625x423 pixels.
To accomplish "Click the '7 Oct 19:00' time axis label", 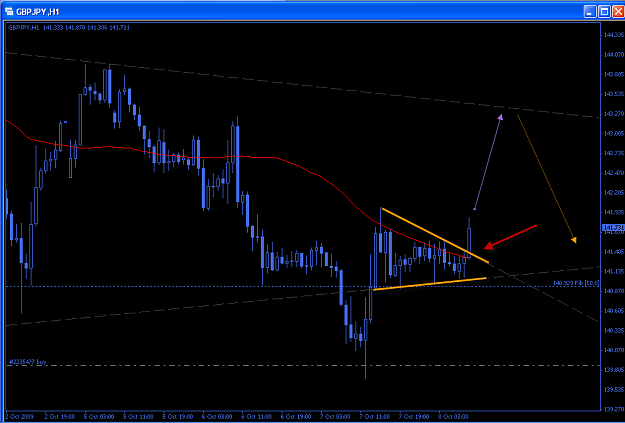I will [414, 417].
